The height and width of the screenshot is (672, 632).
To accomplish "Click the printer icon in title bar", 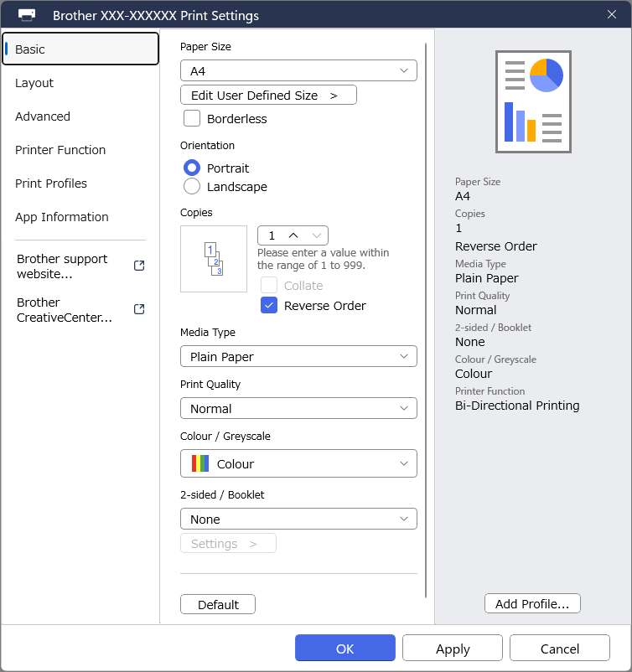I will pos(27,15).
